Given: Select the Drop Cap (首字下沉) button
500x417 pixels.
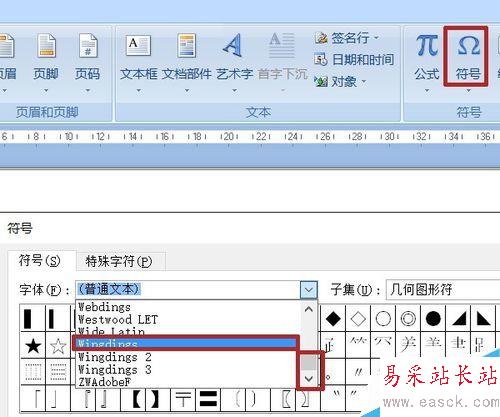Looking at the screenshot, I should point(282,62).
